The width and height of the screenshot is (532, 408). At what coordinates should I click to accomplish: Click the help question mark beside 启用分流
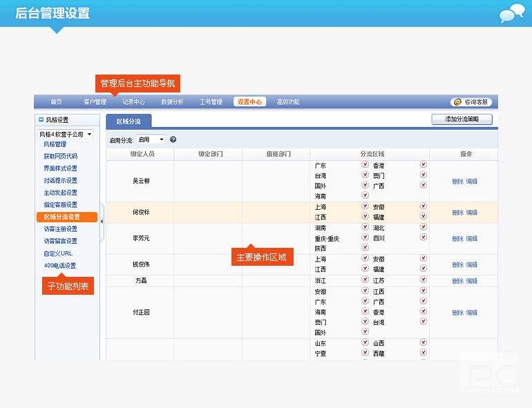pyautogui.click(x=173, y=139)
